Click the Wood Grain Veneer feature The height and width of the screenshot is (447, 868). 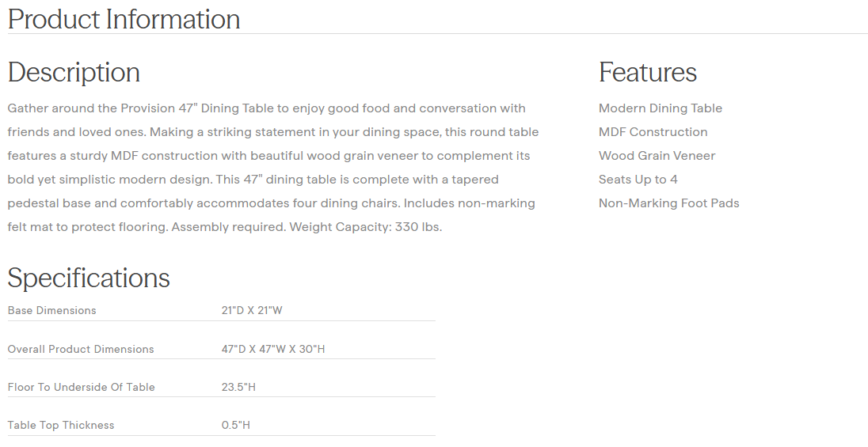pos(657,156)
